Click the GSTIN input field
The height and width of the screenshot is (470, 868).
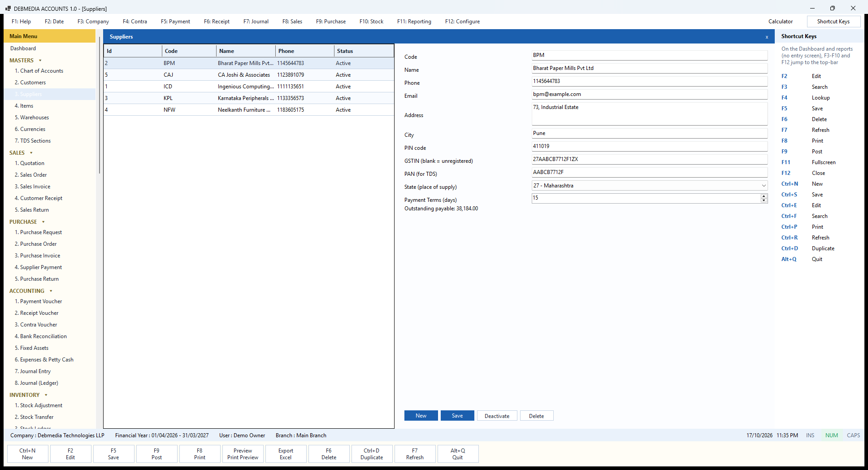pyautogui.click(x=650, y=159)
